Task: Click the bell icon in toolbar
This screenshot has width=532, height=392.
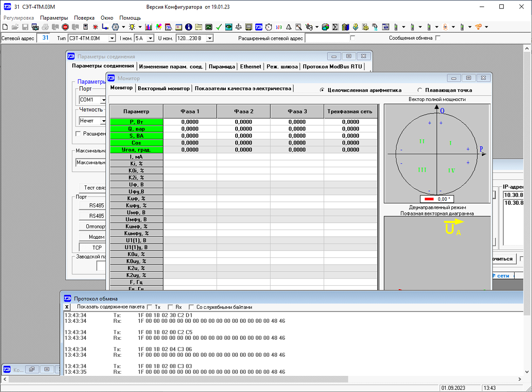Action: 288,27
